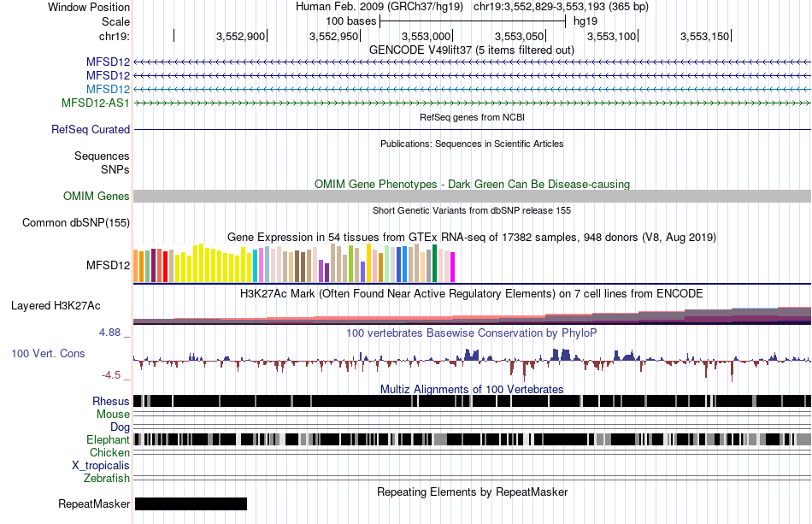Click Short Genetic Variants from dbSNP title
The image size is (812, 524).
coord(472,210)
